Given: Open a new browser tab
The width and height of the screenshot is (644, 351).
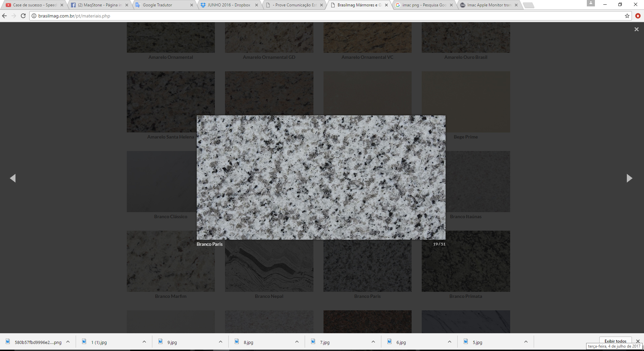Looking at the screenshot, I should coord(529,5).
